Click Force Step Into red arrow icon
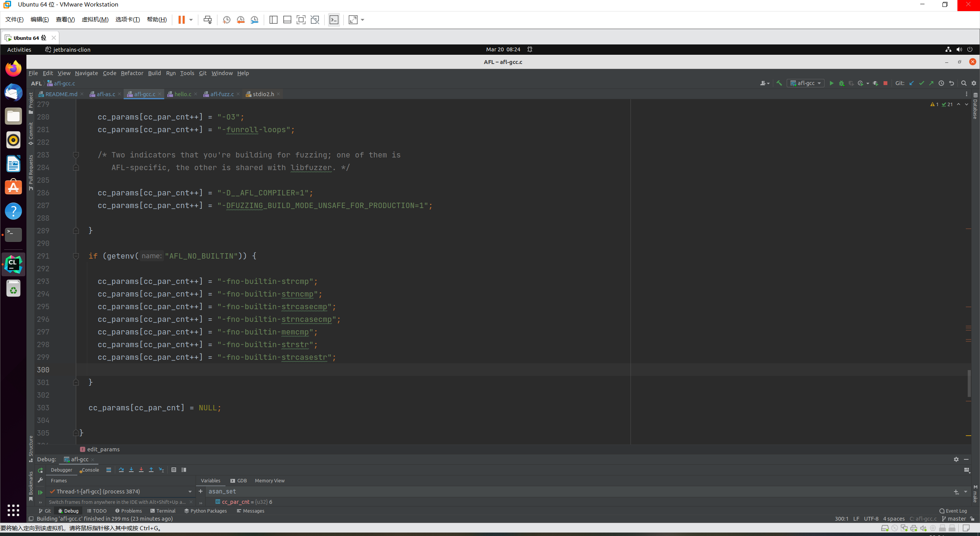 tap(141, 470)
